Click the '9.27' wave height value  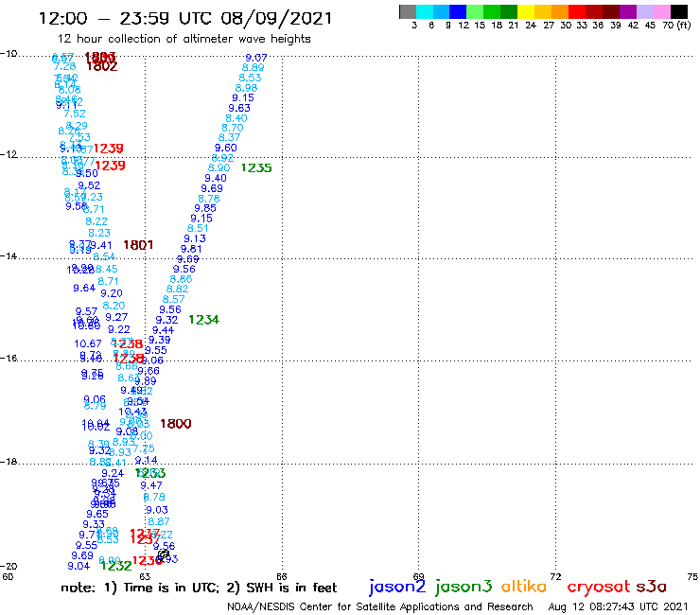pos(116,317)
